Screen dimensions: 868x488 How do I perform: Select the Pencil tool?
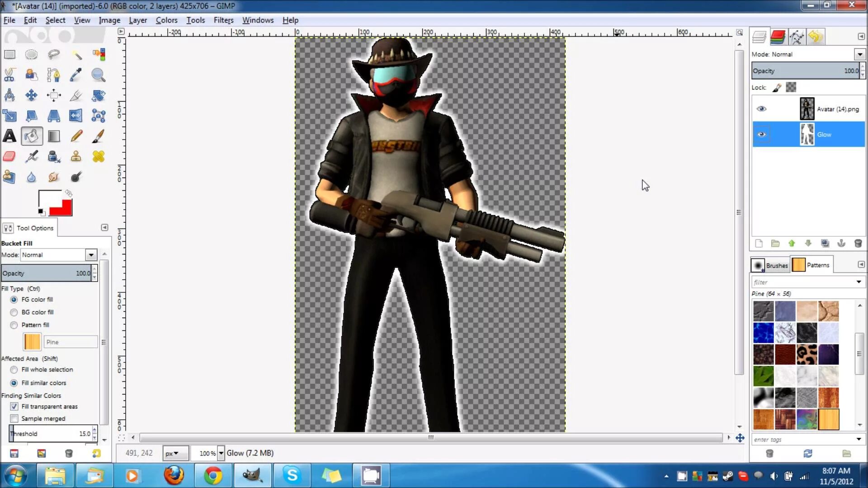pos(76,136)
